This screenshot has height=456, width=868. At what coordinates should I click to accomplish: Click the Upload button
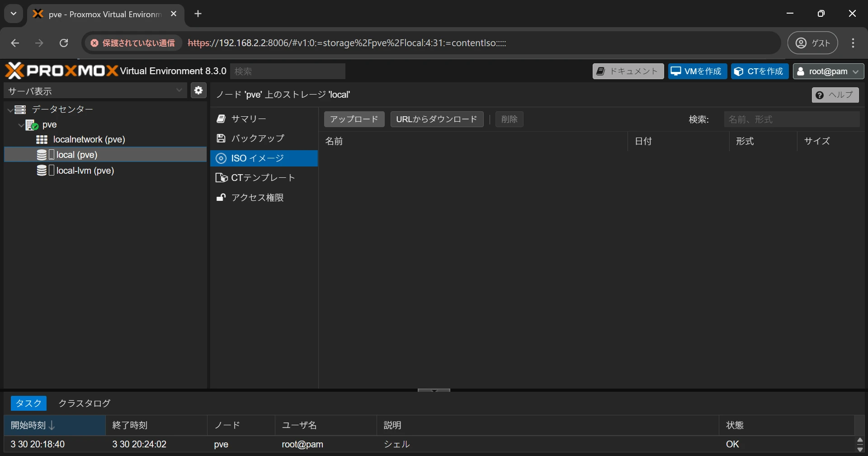pos(354,119)
